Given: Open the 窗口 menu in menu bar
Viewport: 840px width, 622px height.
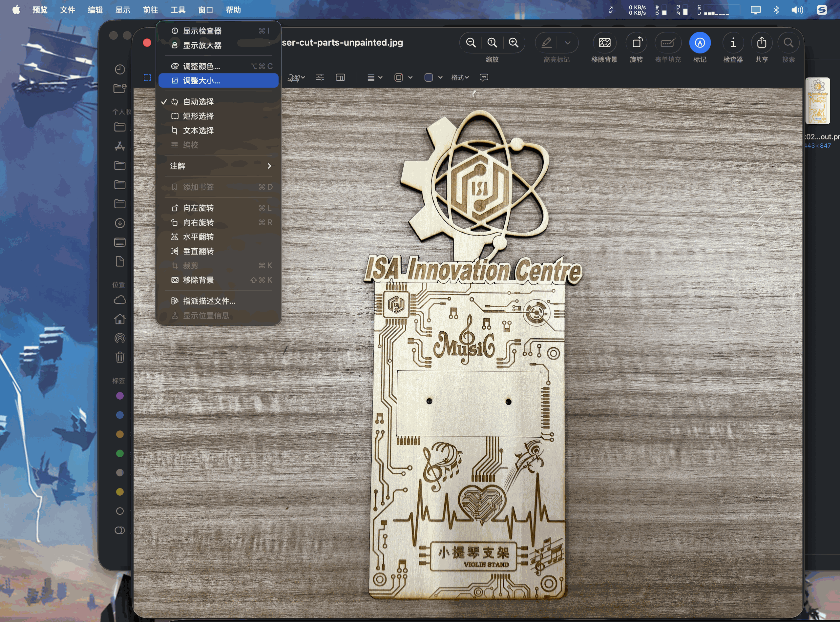Looking at the screenshot, I should [206, 10].
